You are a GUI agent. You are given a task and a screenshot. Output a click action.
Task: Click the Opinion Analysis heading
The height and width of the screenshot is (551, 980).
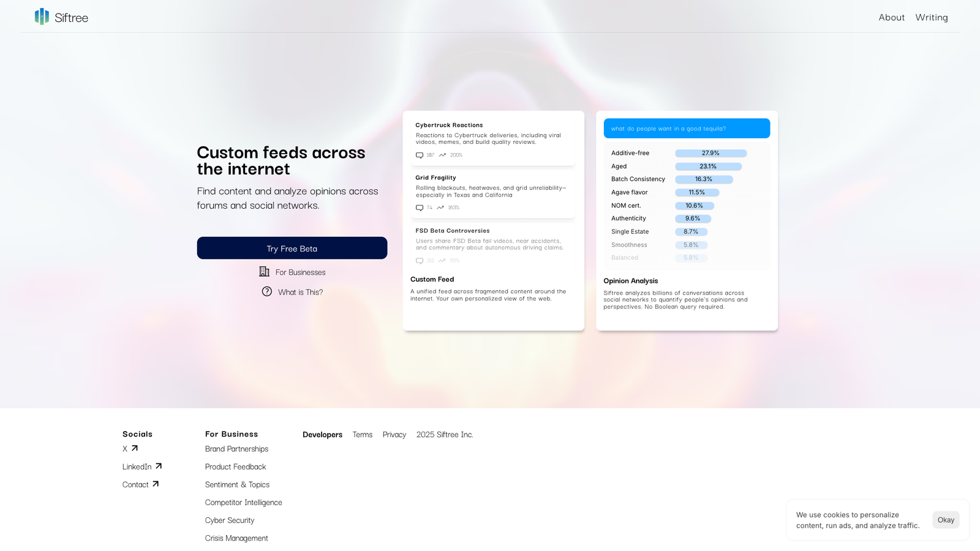(x=630, y=281)
